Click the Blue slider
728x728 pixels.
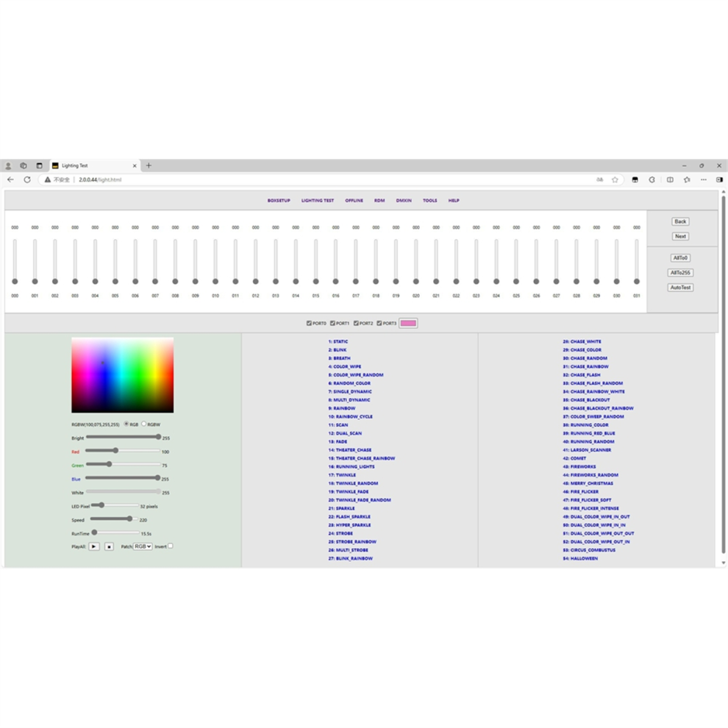(123, 477)
